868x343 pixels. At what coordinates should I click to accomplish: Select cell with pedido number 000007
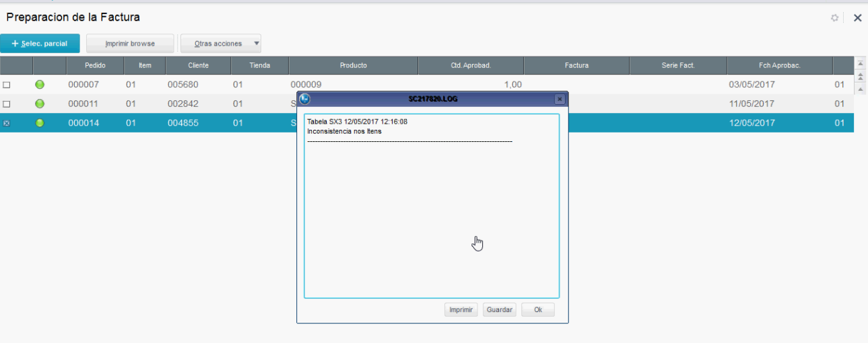point(84,85)
